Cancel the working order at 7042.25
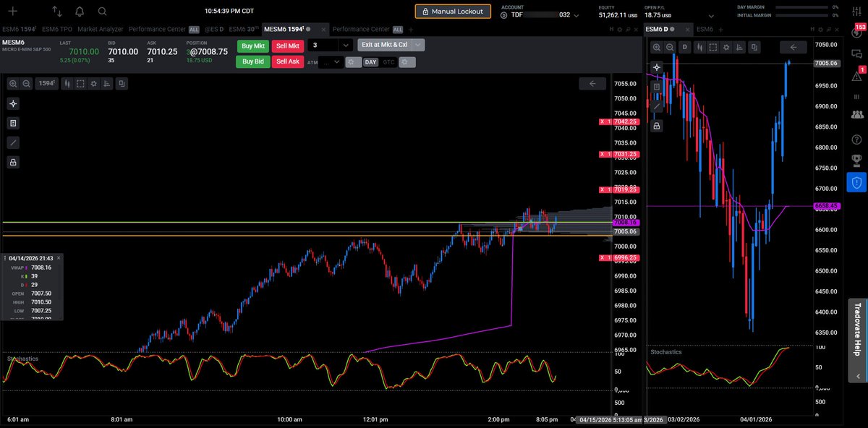 [x=602, y=122]
